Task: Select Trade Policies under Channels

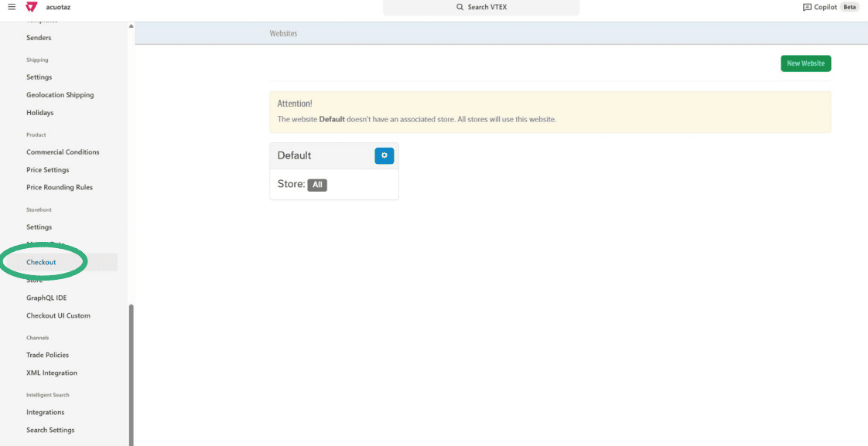Action: [x=48, y=354]
